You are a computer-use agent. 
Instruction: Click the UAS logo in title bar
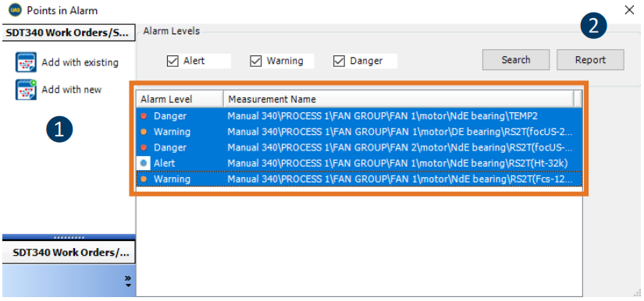tap(14, 10)
